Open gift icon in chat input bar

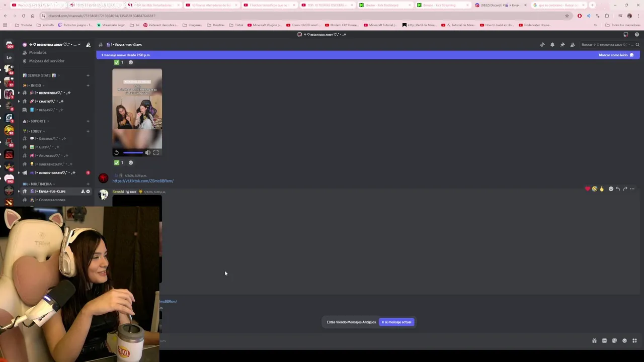594,341
